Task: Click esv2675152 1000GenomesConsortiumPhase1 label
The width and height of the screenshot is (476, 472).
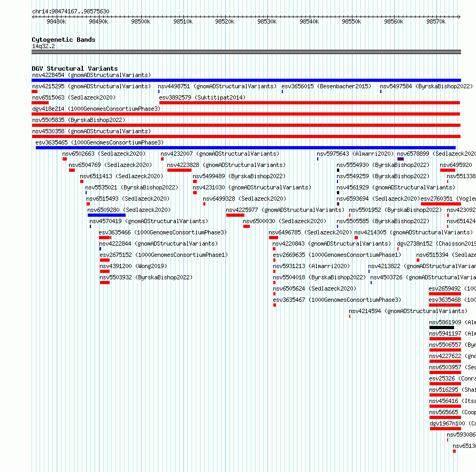Action: (164, 255)
